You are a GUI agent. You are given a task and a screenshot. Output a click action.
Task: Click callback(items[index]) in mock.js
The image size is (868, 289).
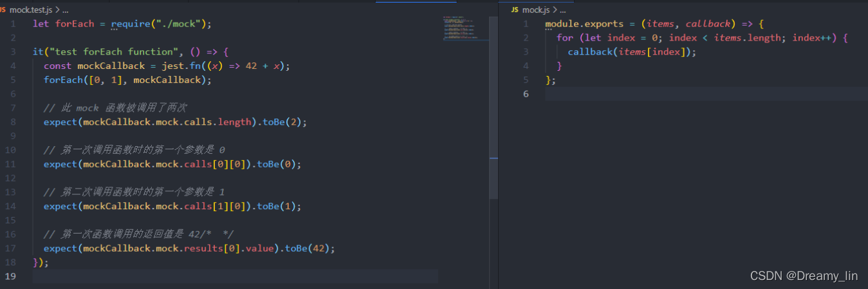(630, 52)
